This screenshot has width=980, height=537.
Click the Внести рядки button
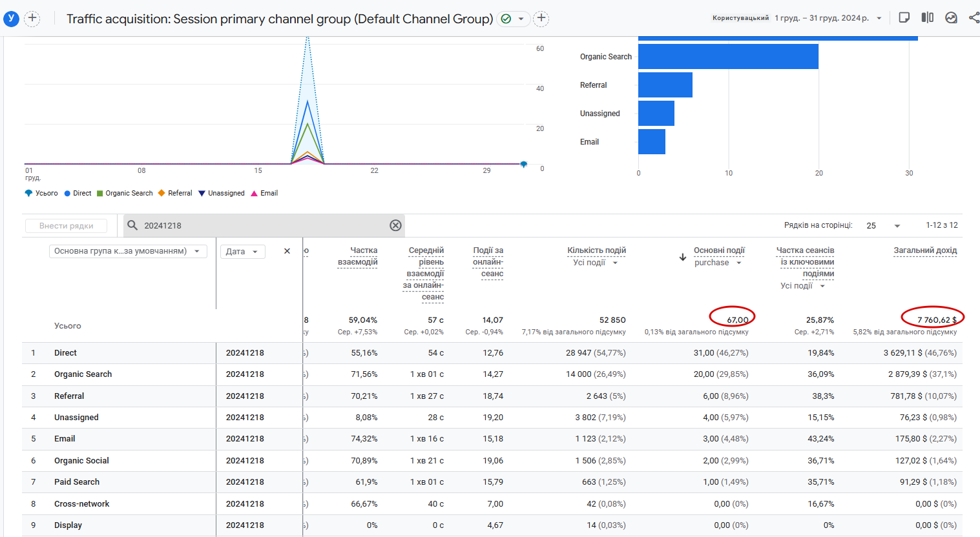pyautogui.click(x=66, y=226)
